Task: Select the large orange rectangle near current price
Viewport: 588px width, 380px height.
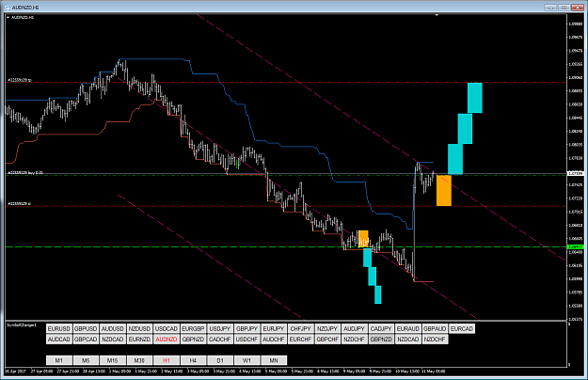Action: (444, 190)
